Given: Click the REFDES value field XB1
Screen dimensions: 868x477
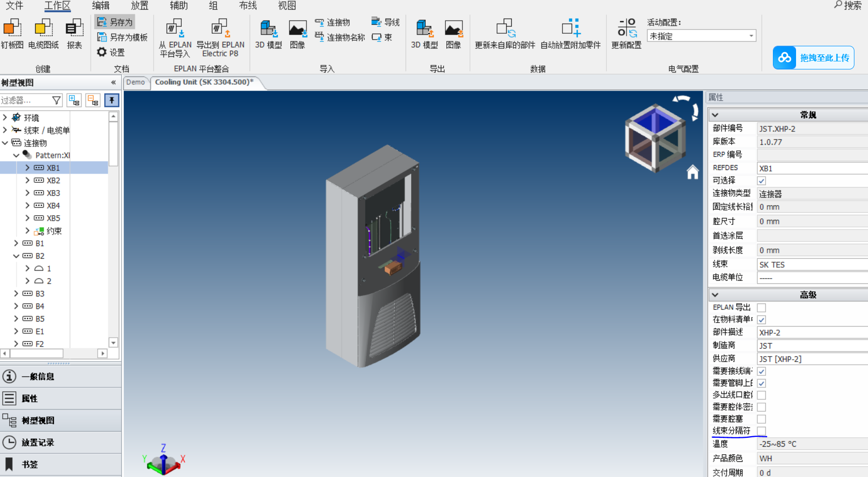Looking at the screenshot, I should pyautogui.click(x=812, y=168).
